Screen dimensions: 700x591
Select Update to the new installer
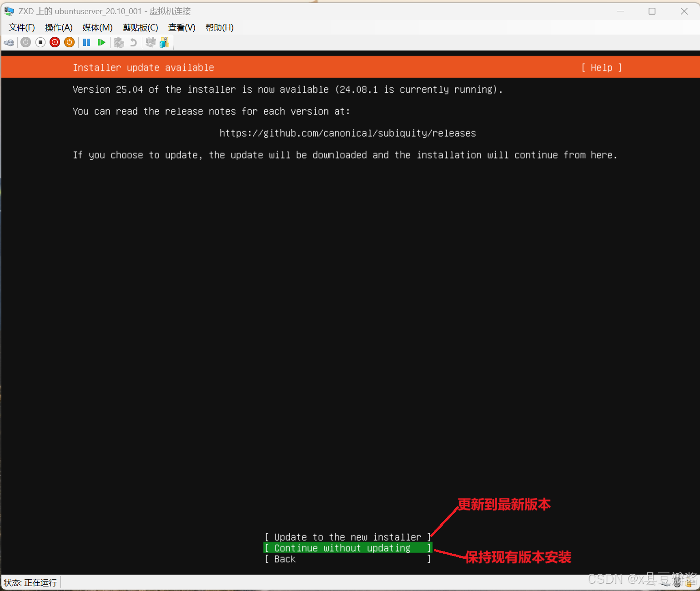[x=347, y=537]
